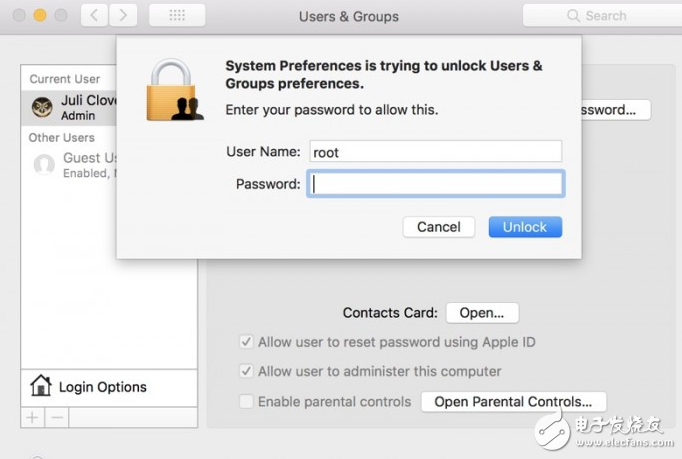This screenshot has width=682, height=459.
Task: Click the User Name field containing root
Action: point(435,152)
